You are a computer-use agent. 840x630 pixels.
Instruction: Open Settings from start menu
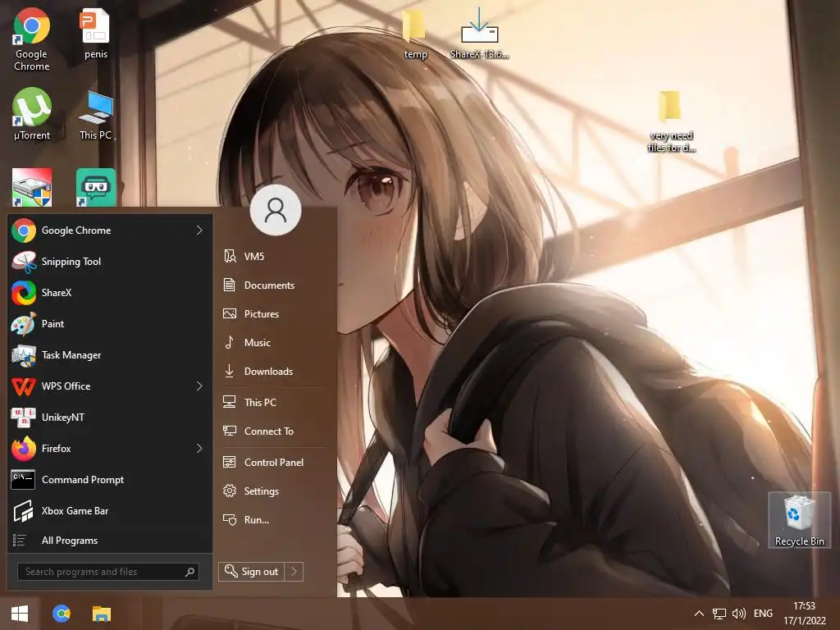click(273, 491)
